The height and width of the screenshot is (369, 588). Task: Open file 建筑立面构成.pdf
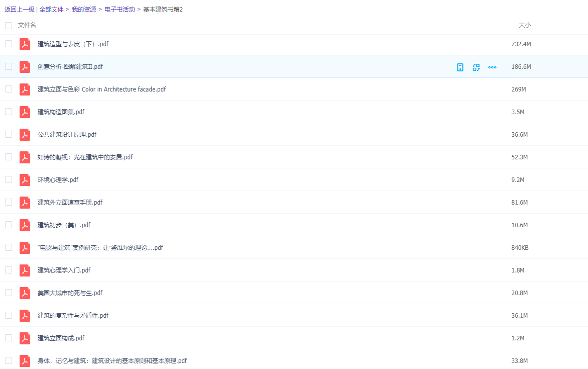tap(61, 338)
